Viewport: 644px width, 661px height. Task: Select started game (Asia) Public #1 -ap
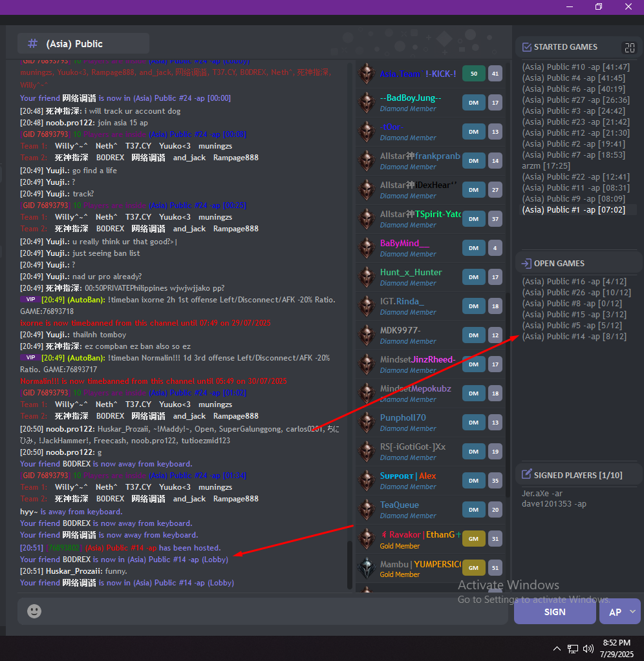pos(574,210)
